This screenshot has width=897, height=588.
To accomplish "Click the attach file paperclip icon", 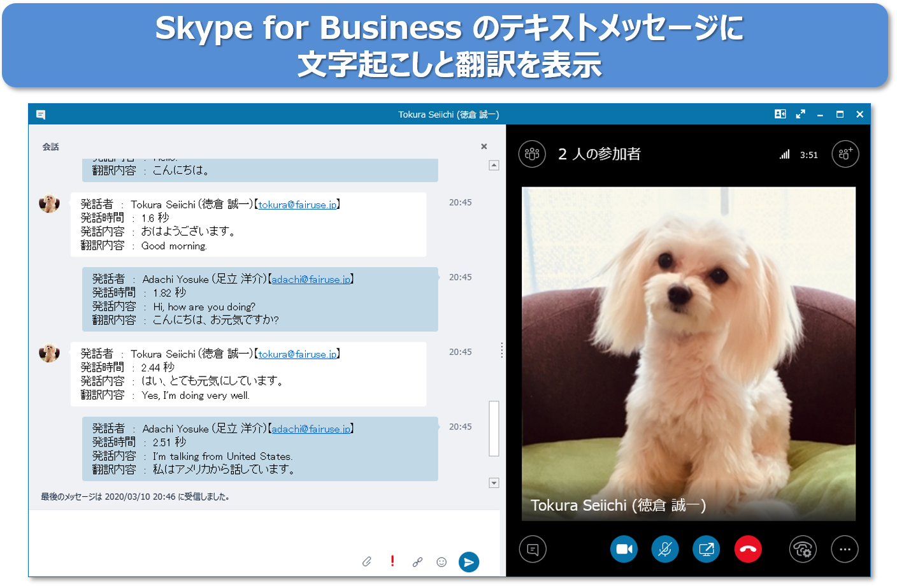I will (367, 561).
